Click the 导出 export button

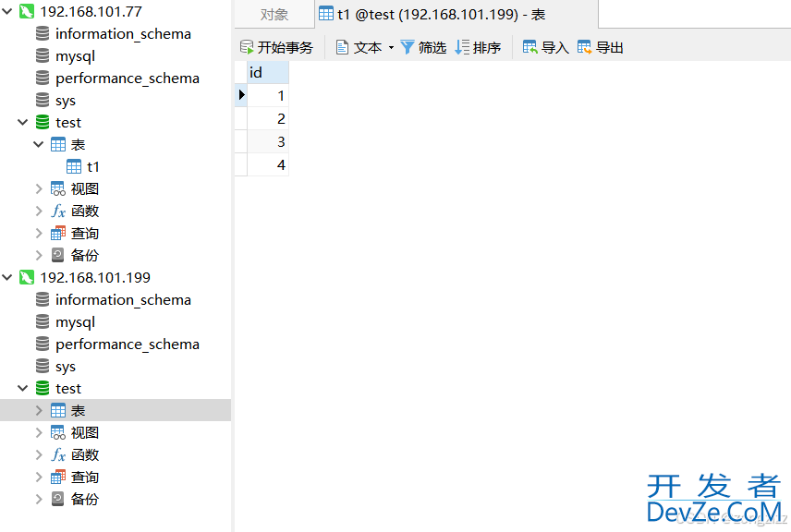click(x=601, y=48)
